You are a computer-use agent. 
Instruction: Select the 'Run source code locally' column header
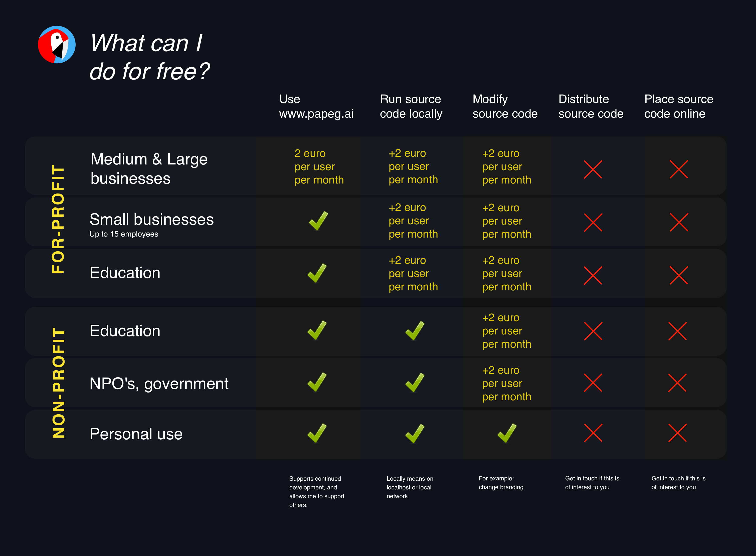tap(411, 106)
